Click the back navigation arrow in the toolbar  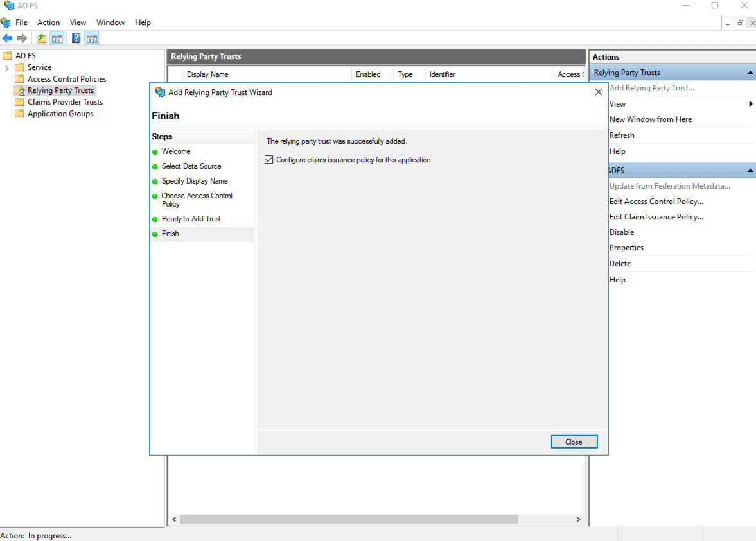coord(7,37)
